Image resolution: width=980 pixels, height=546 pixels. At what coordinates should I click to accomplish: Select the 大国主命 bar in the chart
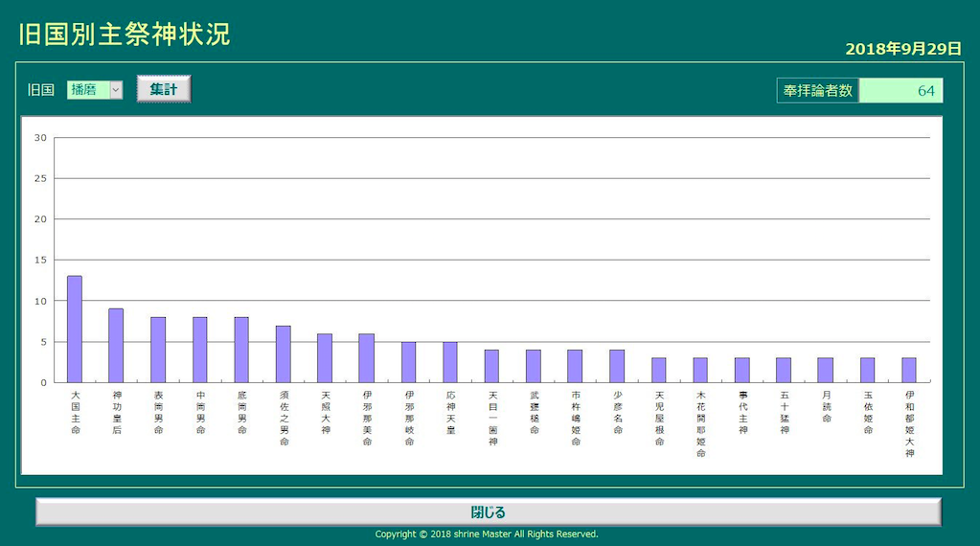(x=75, y=330)
